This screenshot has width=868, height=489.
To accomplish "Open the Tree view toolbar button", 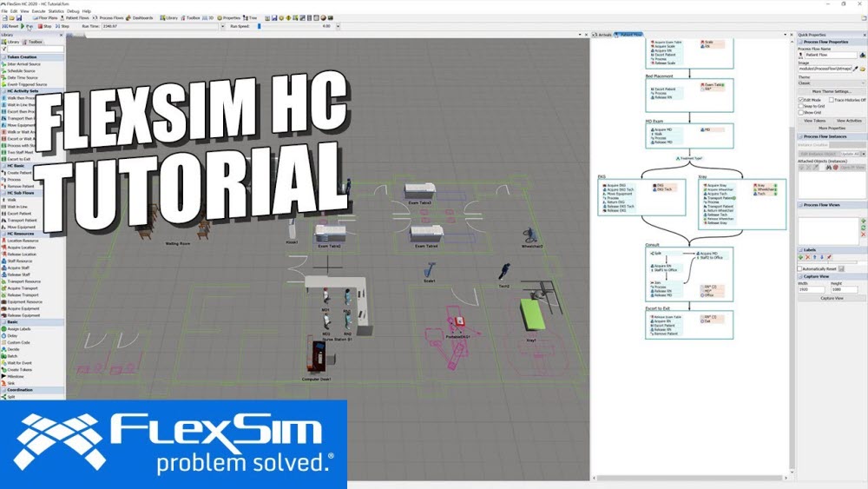I will pyautogui.click(x=250, y=17).
